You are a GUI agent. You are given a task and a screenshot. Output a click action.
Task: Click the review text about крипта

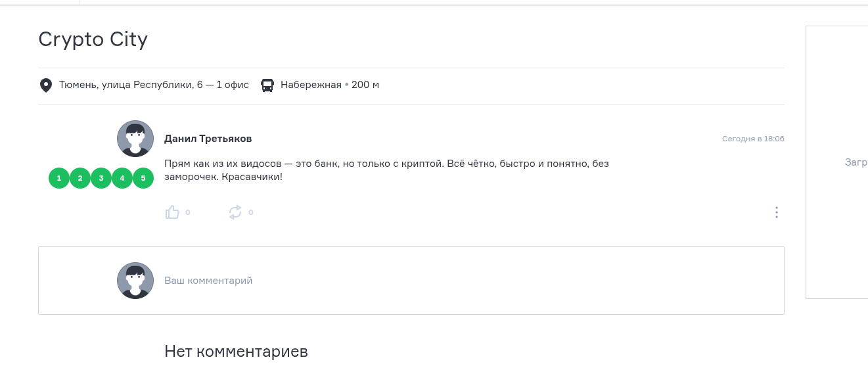[x=386, y=170]
